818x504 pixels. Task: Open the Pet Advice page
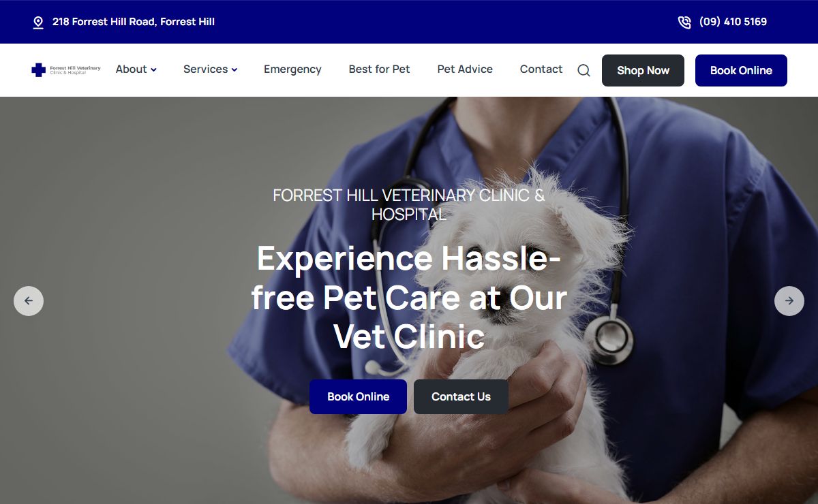point(465,69)
